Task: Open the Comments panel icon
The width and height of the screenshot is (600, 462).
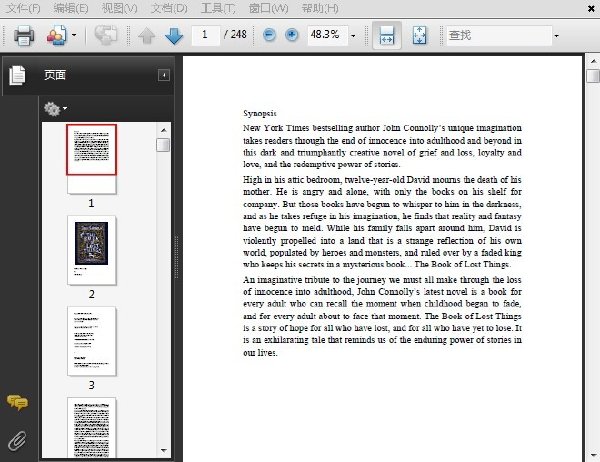Action: coord(17,402)
